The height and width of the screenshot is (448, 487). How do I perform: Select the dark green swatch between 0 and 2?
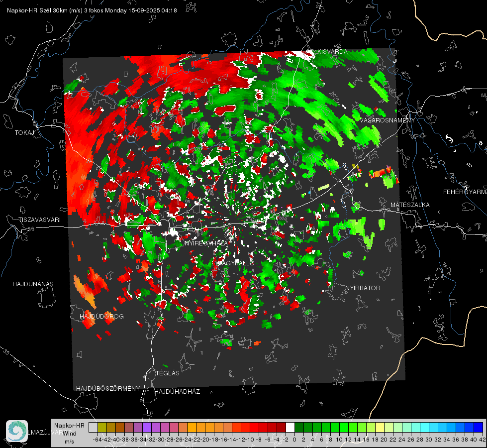coord(299,427)
